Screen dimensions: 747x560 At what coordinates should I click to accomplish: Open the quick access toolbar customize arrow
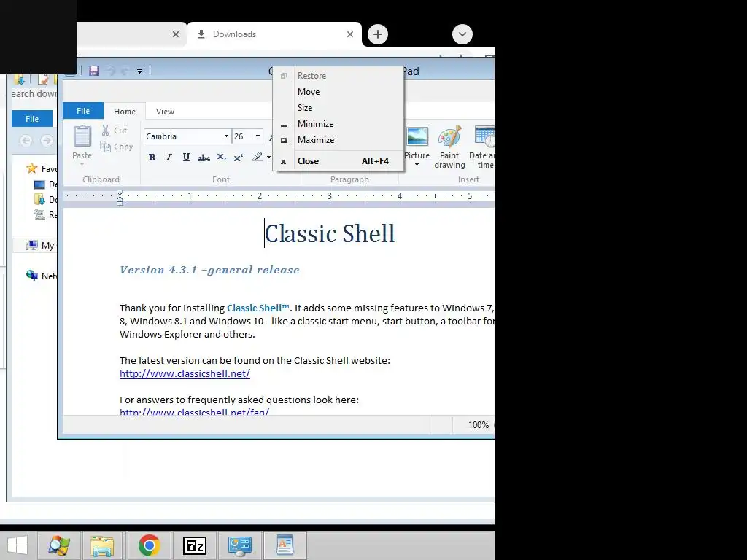(139, 71)
